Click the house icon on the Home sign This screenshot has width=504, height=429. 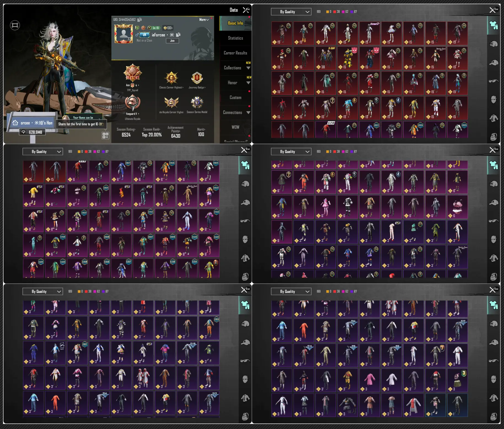(x=15, y=123)
